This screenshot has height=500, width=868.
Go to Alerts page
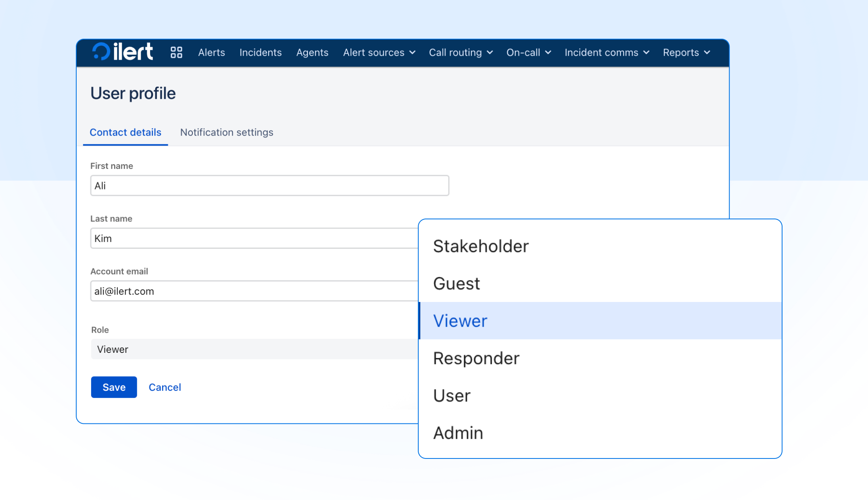click(x=211, y=52)
